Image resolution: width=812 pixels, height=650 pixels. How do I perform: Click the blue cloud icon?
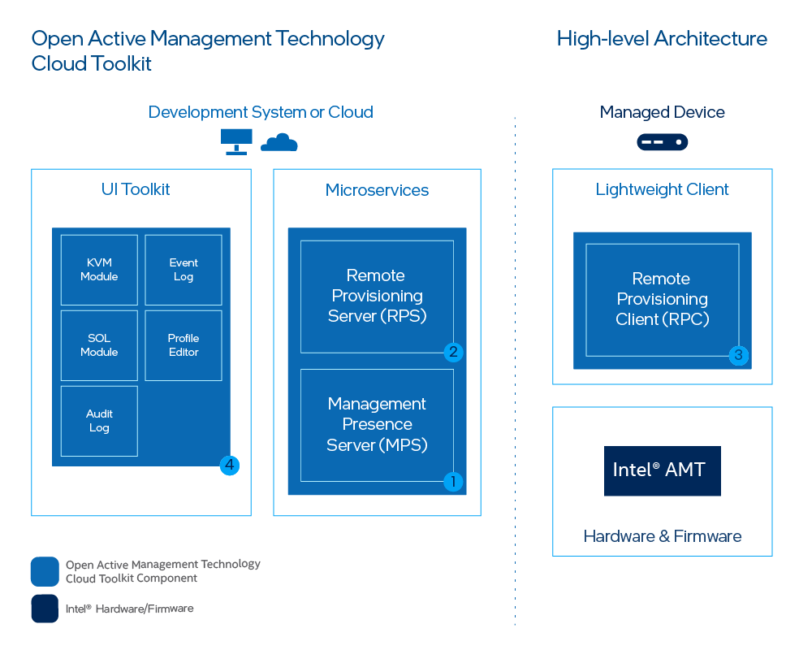click(279, 142)
